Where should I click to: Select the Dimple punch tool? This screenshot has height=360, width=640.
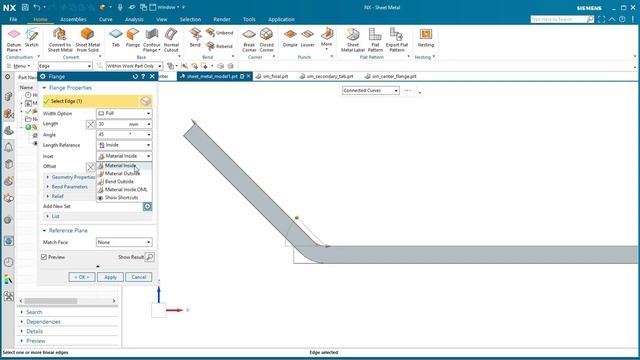(290, 38)
